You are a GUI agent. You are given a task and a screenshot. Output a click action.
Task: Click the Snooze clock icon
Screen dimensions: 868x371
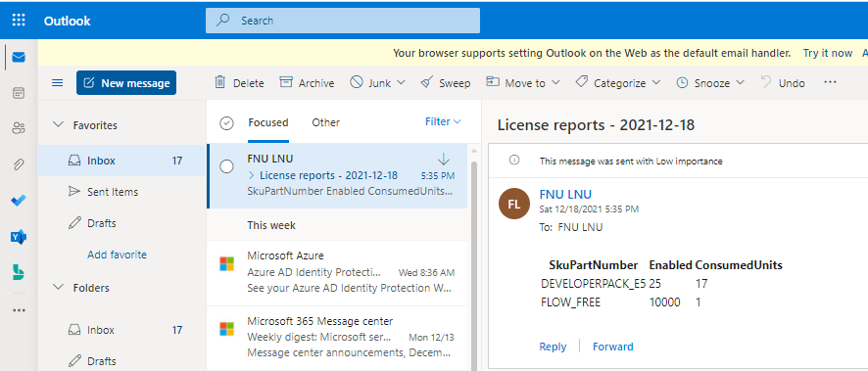tap(683, 83)
